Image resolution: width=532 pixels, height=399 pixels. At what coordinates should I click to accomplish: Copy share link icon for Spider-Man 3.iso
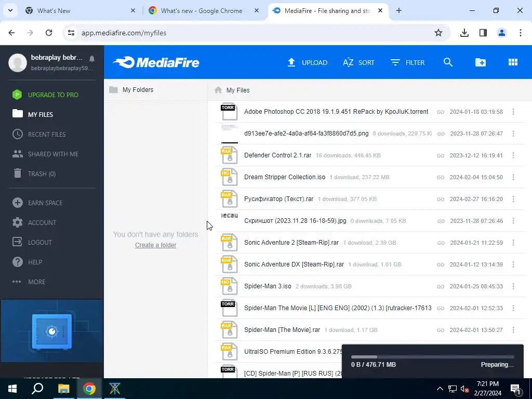(x=441, y=286)
